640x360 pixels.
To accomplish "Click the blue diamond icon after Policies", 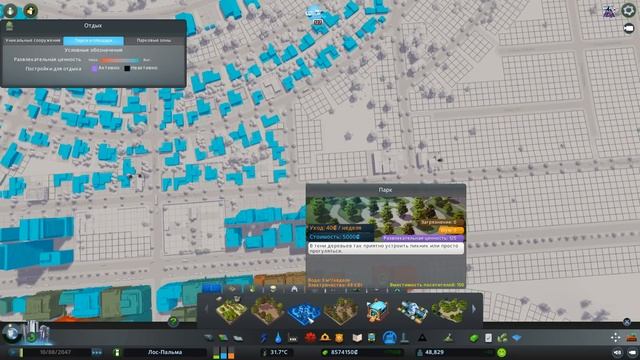I will (517, 338).
